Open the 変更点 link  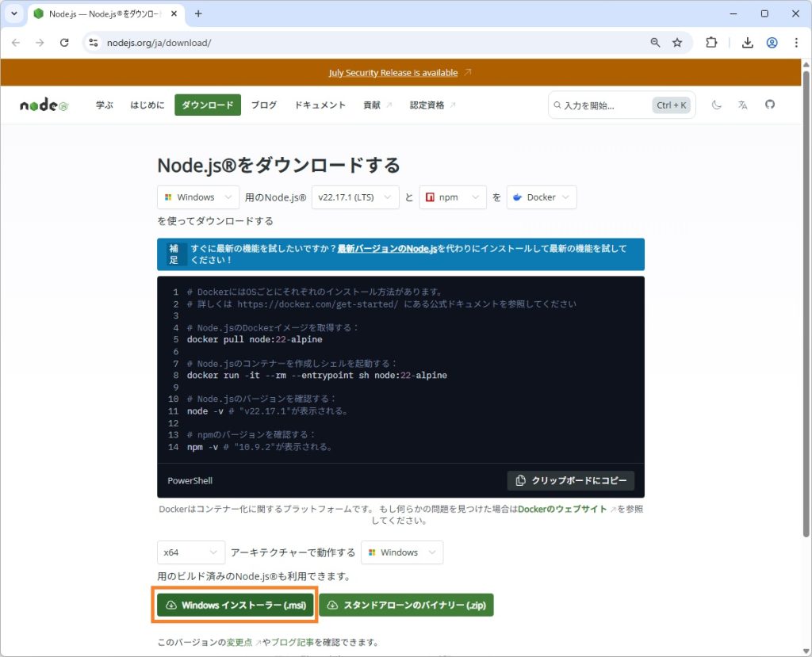tap(239, 642)
